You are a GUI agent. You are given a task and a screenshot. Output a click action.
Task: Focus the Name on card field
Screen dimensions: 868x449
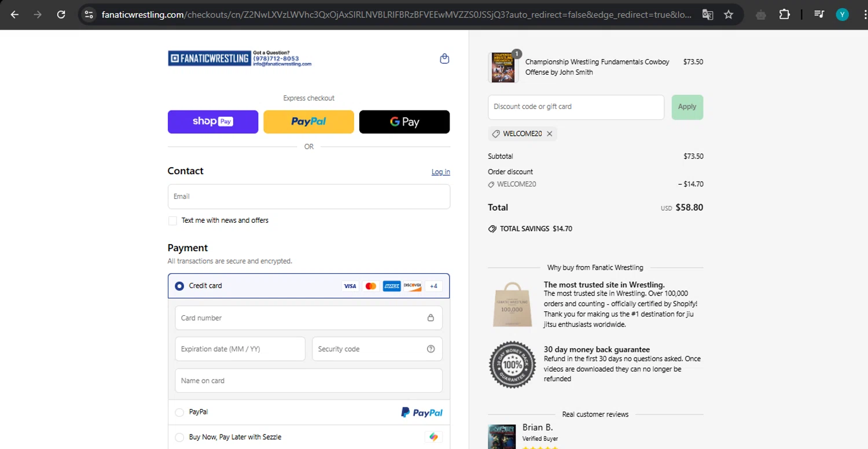click(309, 381)
